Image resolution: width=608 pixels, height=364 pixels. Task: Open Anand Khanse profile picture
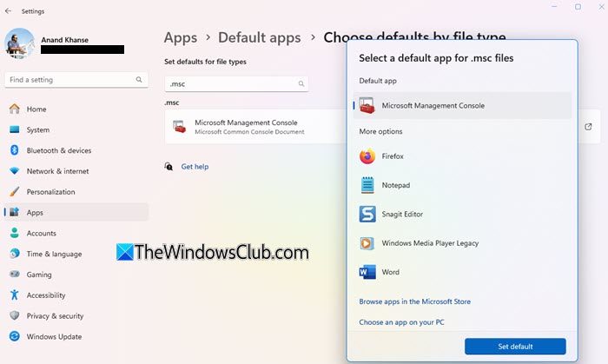click(19, 43)
